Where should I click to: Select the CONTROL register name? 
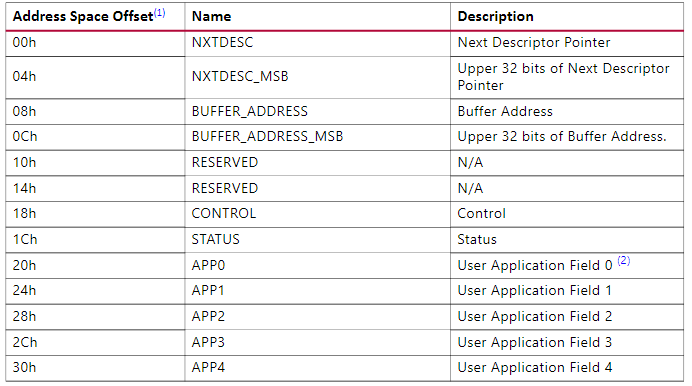(224, 214)
